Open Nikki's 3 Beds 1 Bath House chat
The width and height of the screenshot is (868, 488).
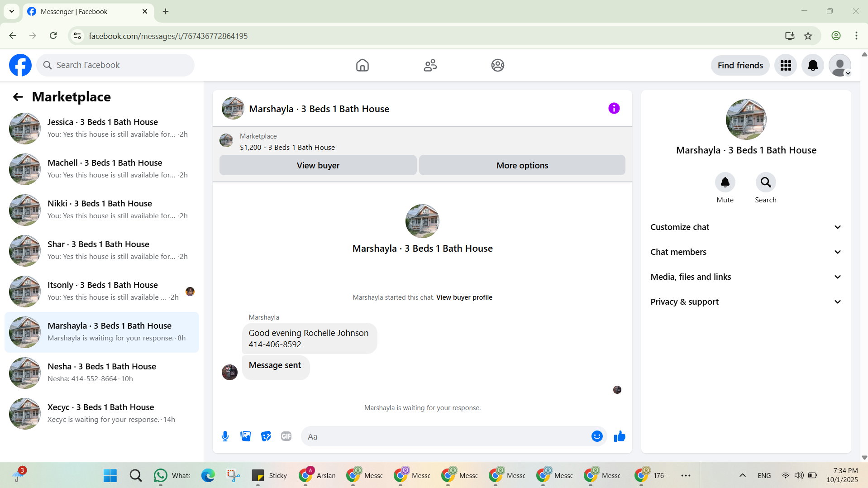tap(102, 210)
